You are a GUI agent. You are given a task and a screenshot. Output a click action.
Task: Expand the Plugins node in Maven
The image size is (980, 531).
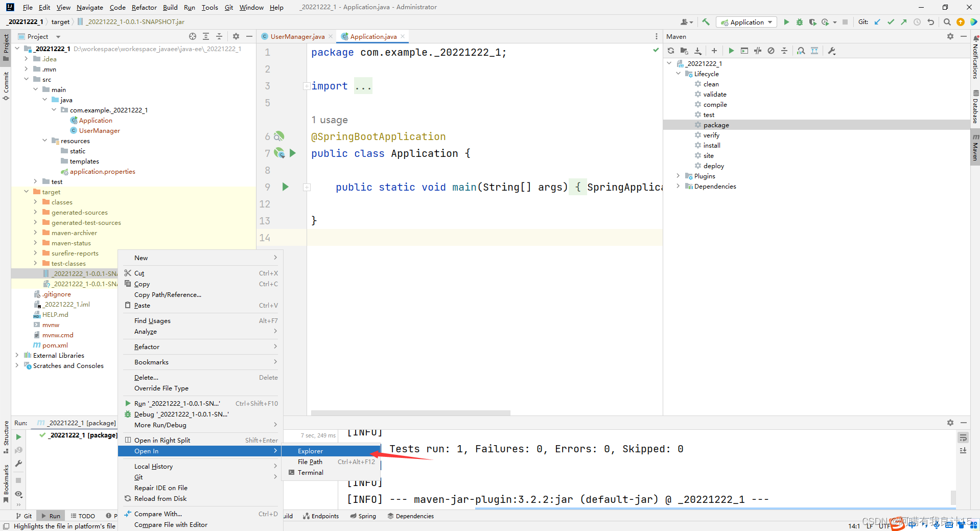point(678,176)
